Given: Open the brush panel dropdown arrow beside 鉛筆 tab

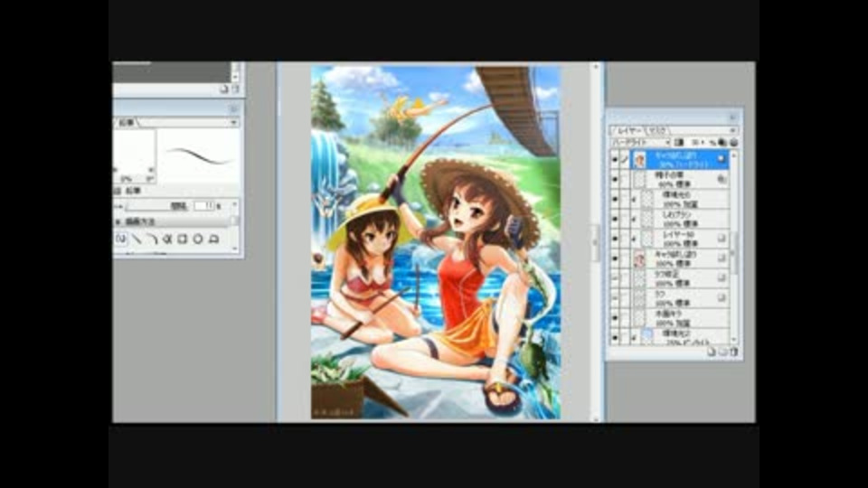Looking at the screenshot, I should pyautogui.click(x=233, y=122).
